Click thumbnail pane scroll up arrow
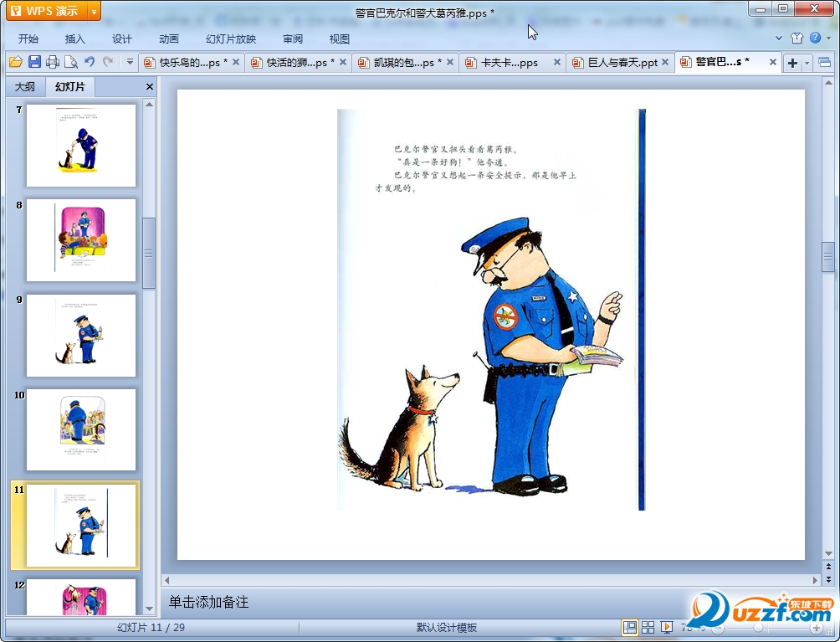 point(150,105)
